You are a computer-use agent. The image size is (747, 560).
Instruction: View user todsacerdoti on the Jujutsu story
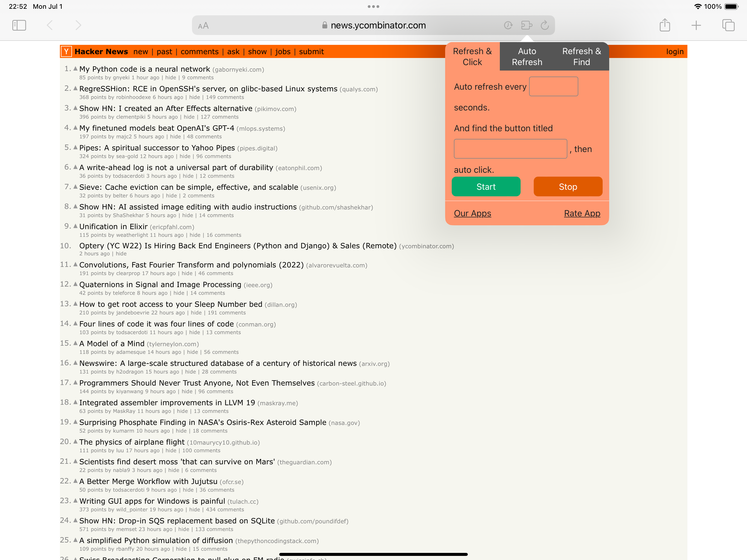(x=128, y=490)
